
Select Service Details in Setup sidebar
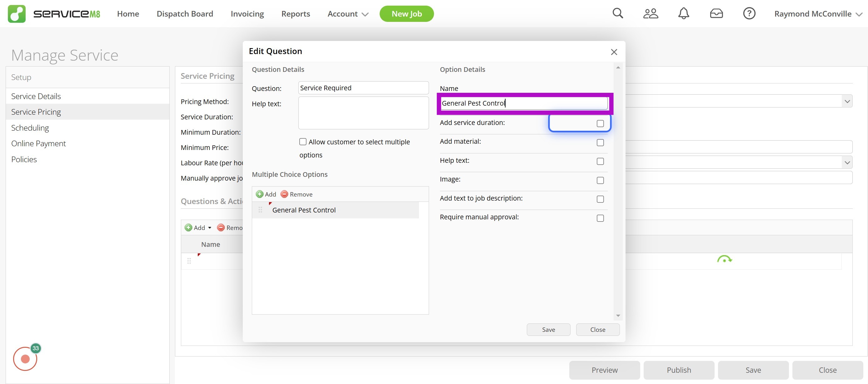point(87,96)
